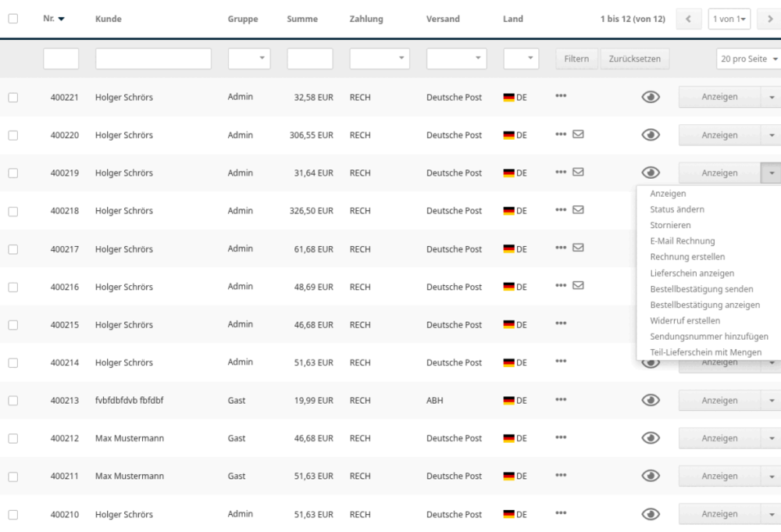Click the Zurücksetzen button
Image resolution: width=781 pixels, height=532 pixels.
634,59
